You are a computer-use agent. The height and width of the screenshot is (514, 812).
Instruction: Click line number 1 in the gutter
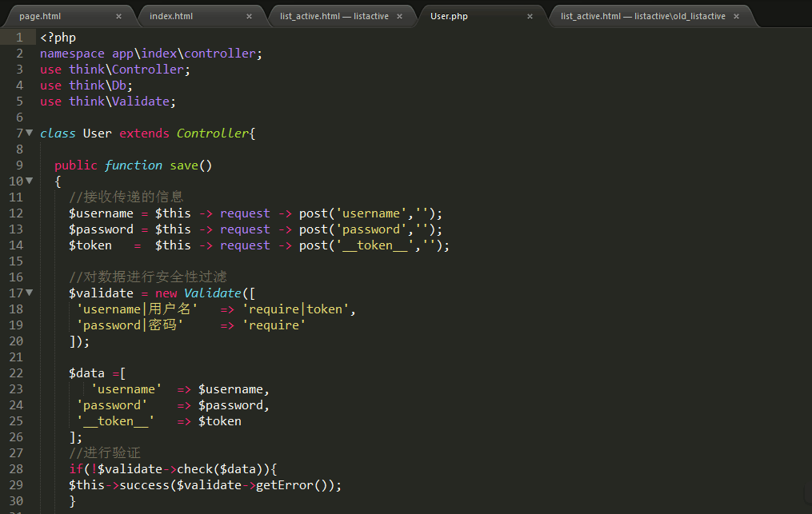19,38
